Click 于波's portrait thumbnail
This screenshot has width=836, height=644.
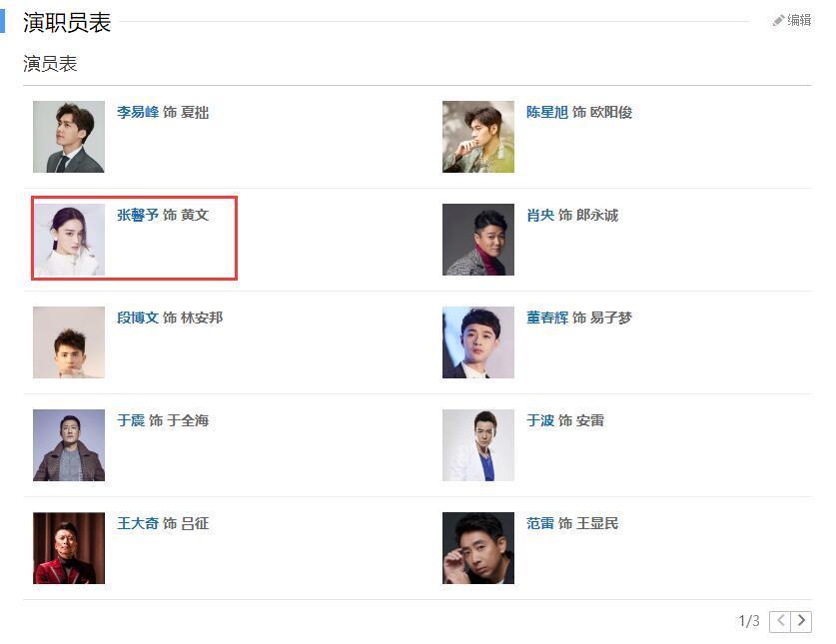(478, 445)
